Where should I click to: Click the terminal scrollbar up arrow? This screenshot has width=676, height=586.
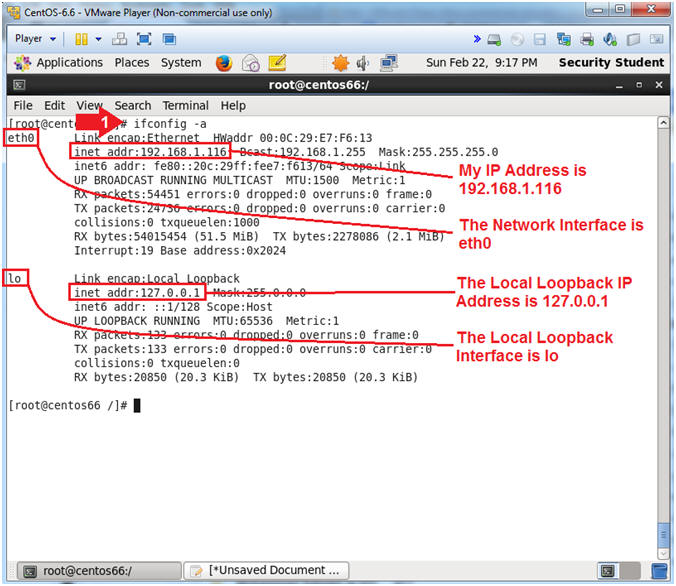(663, 123)
